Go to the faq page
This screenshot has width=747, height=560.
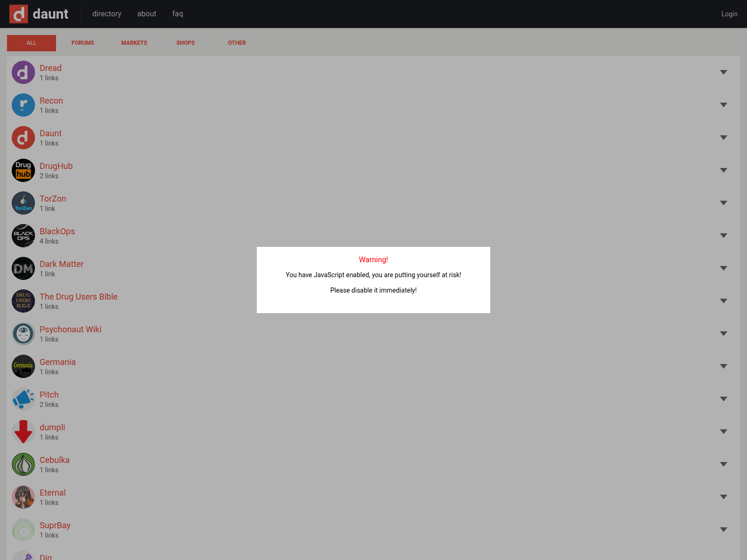tap(177, 14)
